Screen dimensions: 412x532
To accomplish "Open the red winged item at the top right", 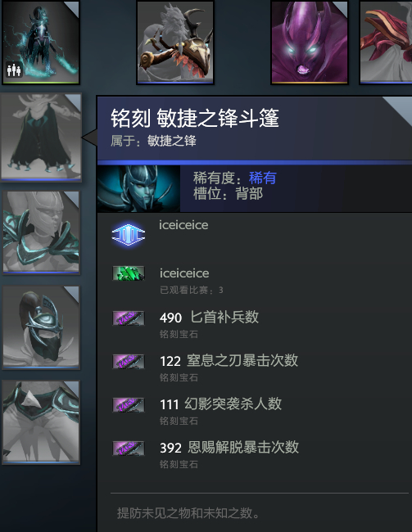I will 386,42.
